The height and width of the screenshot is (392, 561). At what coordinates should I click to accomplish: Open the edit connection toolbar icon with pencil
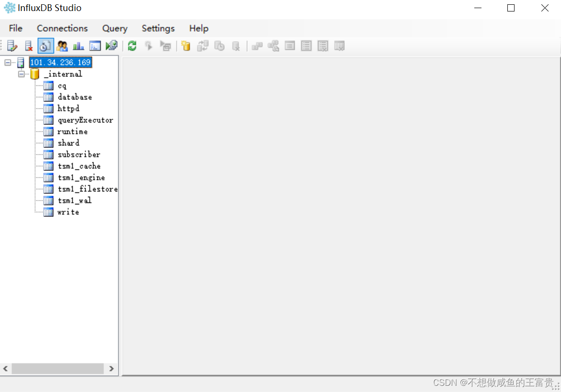(x=12, y=46)
